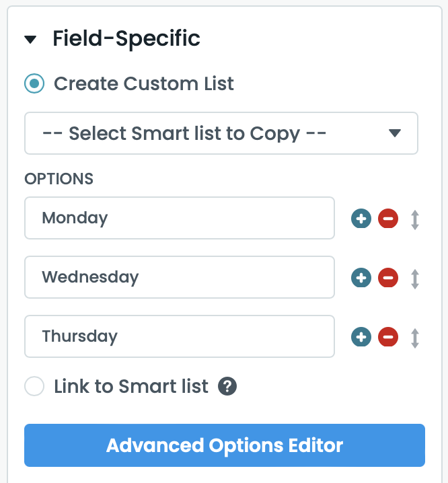448x483 pixels.
Task: Click the Advanced Options Editor button
Action: [x=225, y=445]
